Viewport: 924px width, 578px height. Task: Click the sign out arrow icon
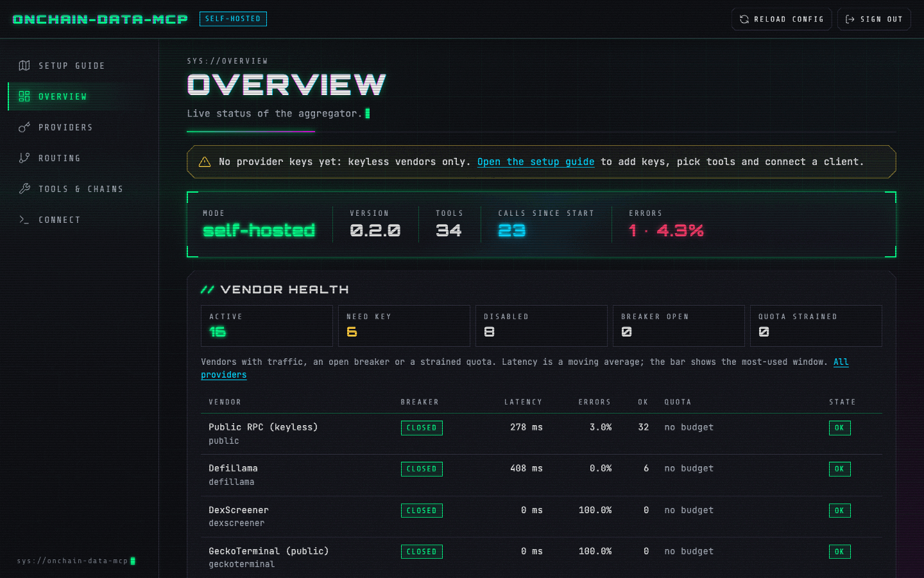850,19
